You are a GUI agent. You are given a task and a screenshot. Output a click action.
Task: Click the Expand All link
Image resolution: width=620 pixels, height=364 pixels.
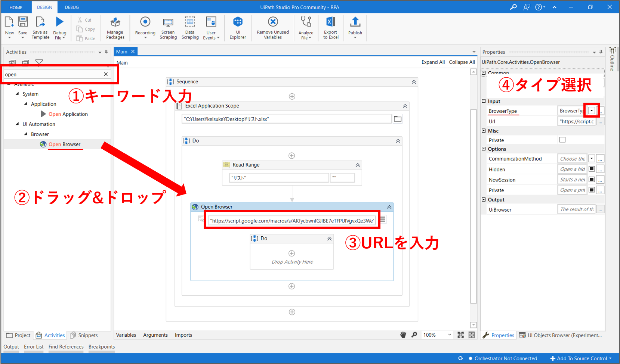[433, 62]
